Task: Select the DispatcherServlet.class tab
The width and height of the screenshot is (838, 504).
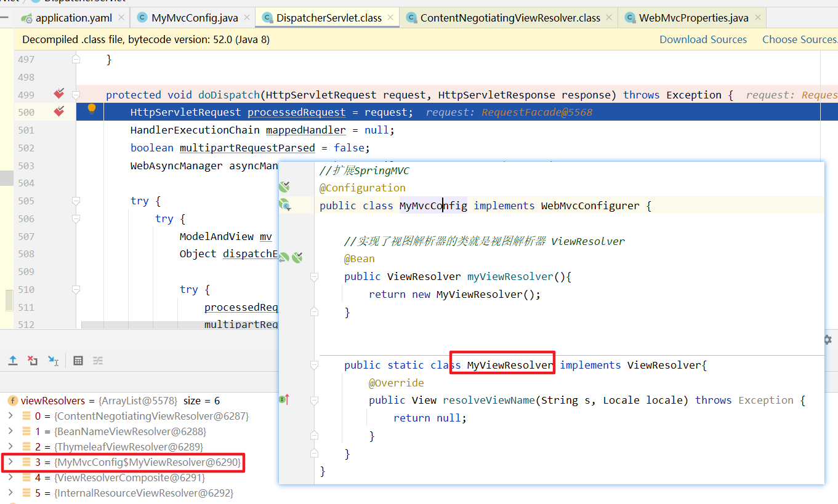Action: [329, 18]
